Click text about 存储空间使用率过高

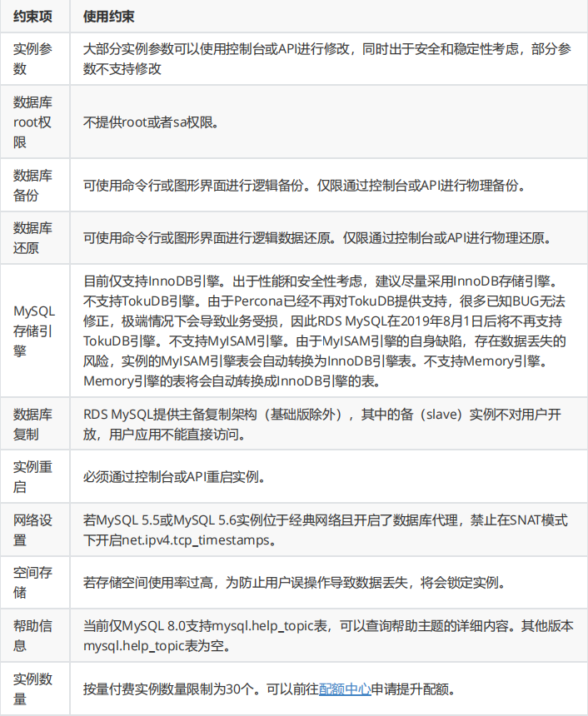coord(294,582)
